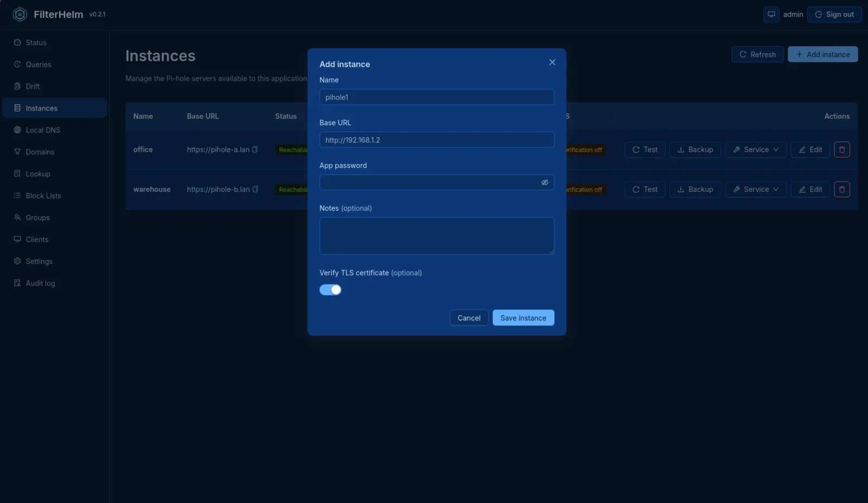Test the office instance
The height and width of the screenshot is (503, 868).
pyautogui.click(x=645, y=150)
